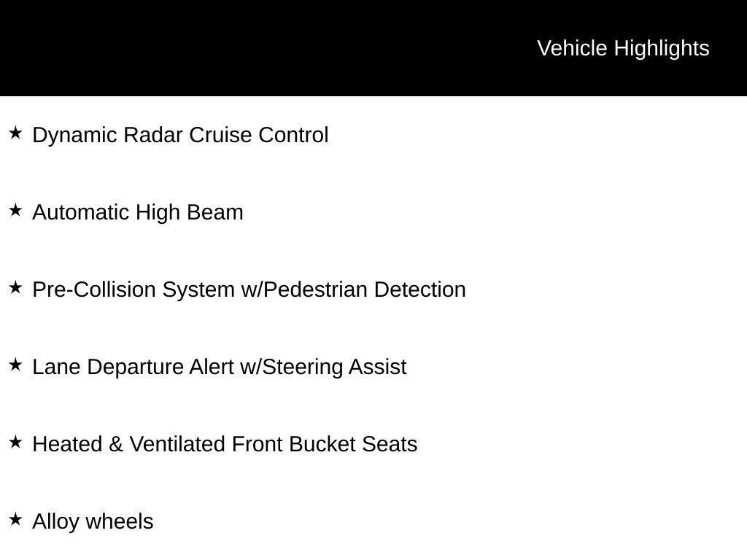The image size is (747, 560).
Task: Click the black header banner area
Action: (373, 48)
